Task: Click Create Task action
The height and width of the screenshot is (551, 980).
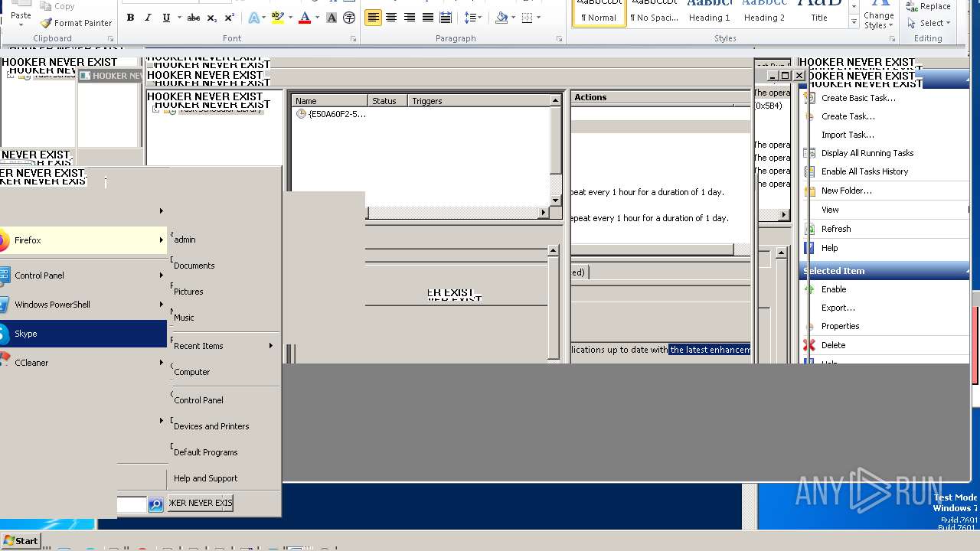Action: click(848, 116)
